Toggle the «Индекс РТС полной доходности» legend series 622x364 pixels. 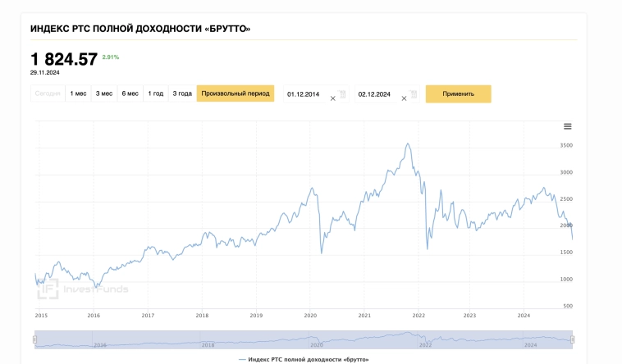coord(304,360)
